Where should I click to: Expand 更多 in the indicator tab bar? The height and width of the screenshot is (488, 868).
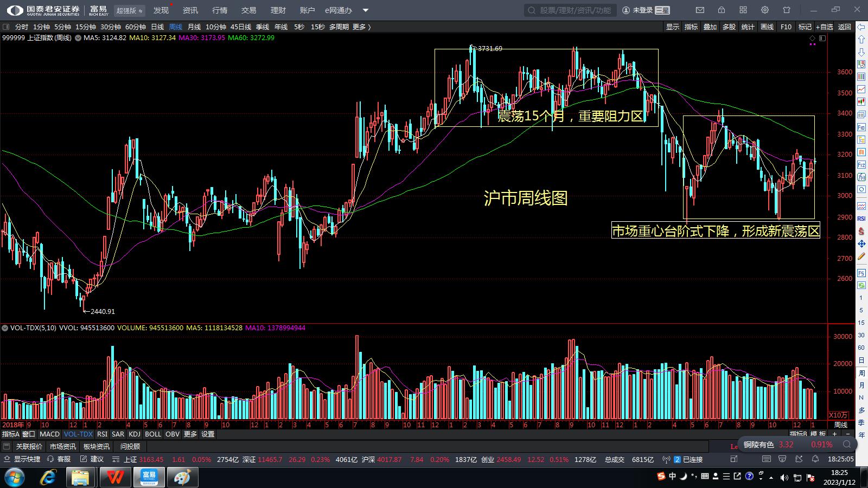tap(190, 434)
